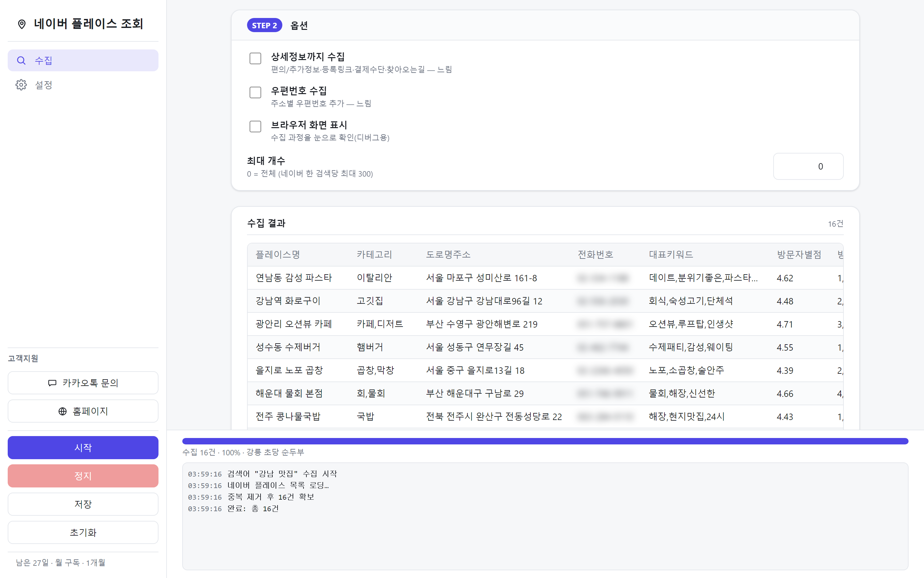
Task: Click keyword cell 오션뷰,루프탑,인생샷
Action: (x=691, y=324)
